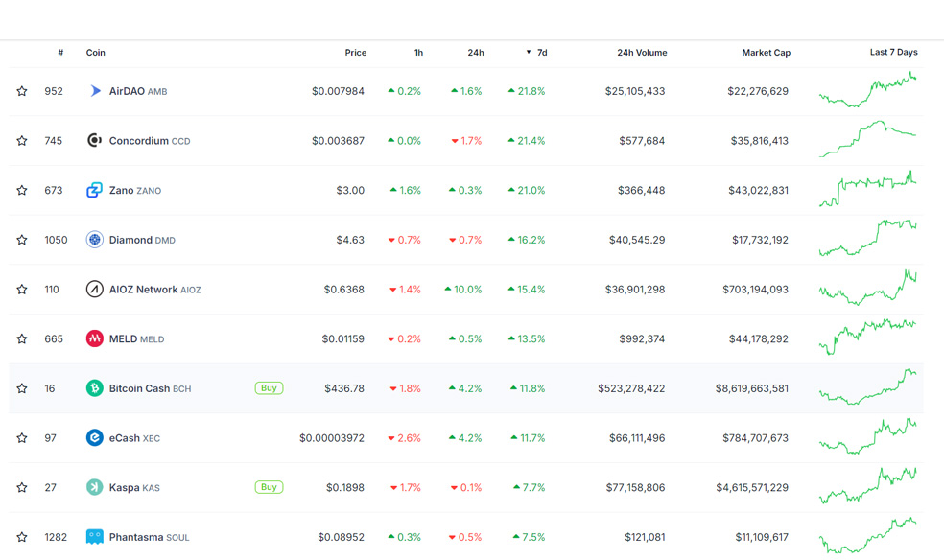The image size is (944, 560).
Task: Select AirDAO's 21.8% seven-day change
Action: (527, 91)
